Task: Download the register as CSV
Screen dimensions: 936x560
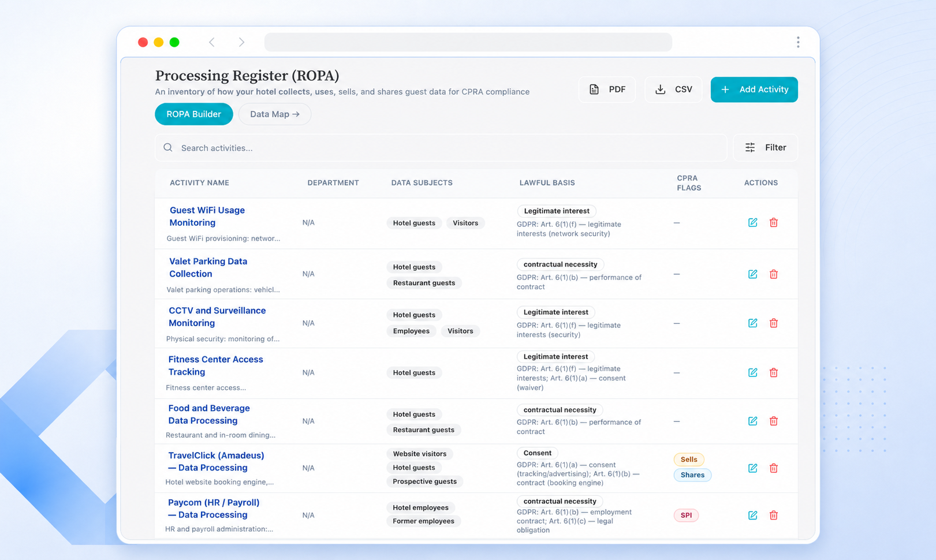Action: (x=673, y=89)
